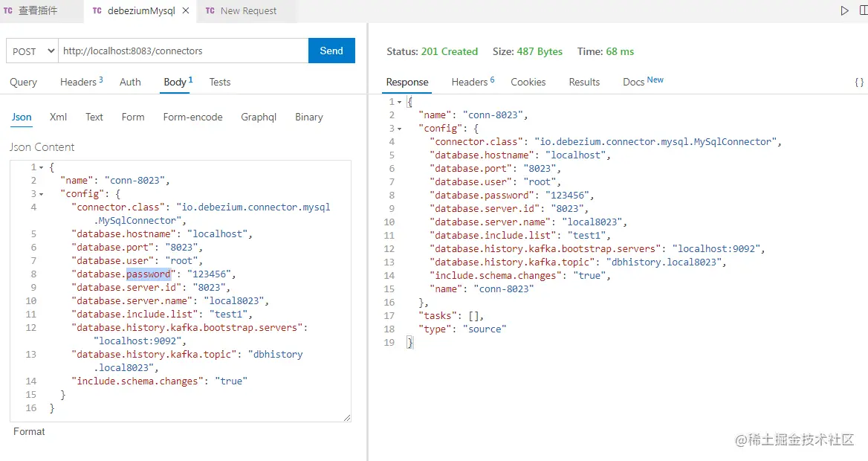Click the Run request play icon
Viewport: 868px width, 461px height.
coord(844,11)
